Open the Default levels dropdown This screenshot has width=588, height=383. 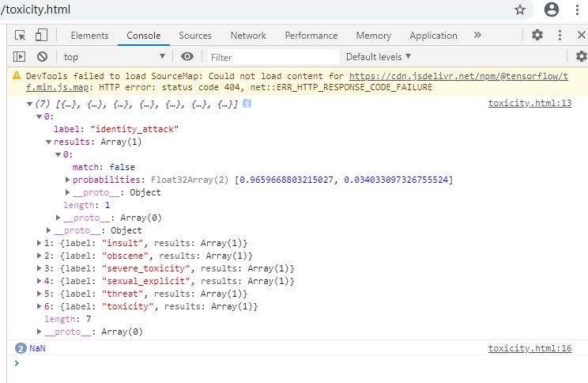tap(379, 57)
